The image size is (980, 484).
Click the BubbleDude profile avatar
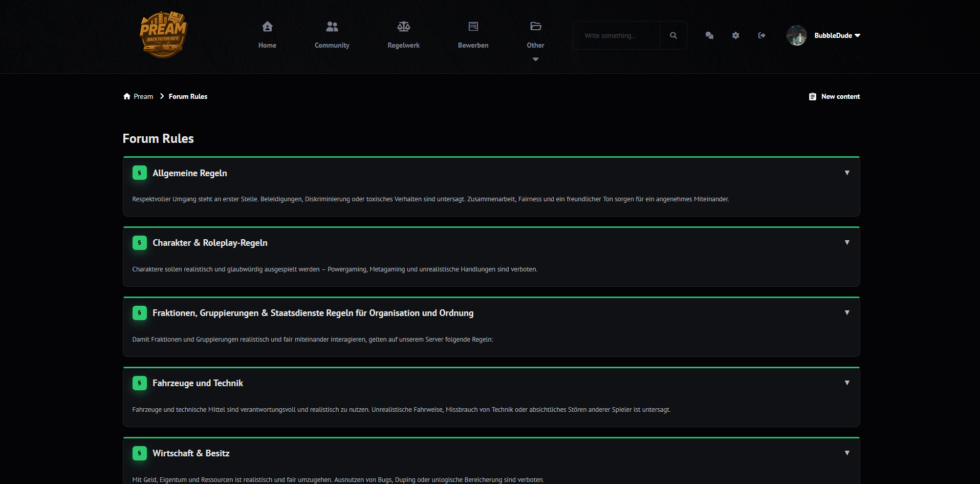tap(796, 35)
